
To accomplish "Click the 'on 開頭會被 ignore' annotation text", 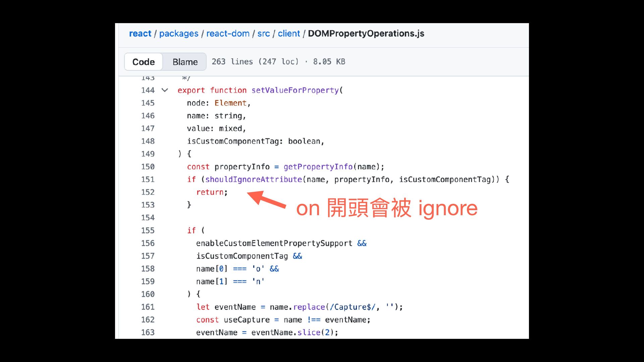I will click(x=387, y=208).
